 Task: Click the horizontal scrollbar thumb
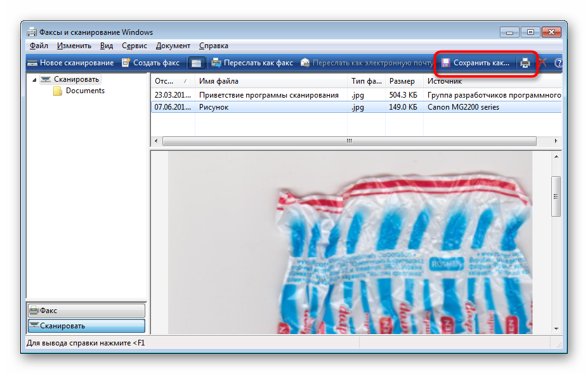(x=349, y=141)
